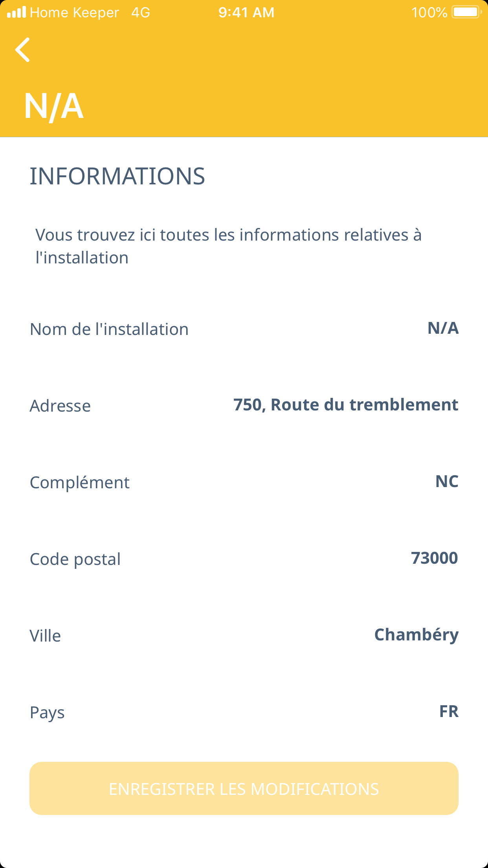The width and height of the screenshot is (488, 868).
Task: Tap the installation description text
Action: (x=228, y=246)
